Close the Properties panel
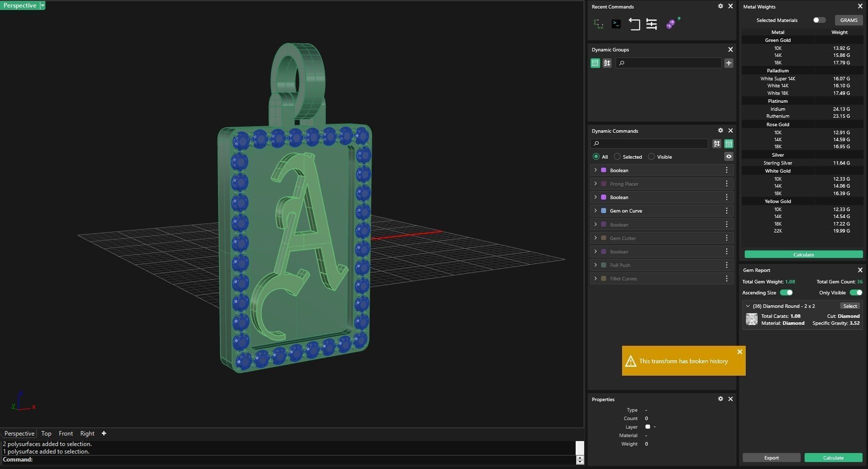The width and height of the screenshot is (868, 469). point(731,399)
